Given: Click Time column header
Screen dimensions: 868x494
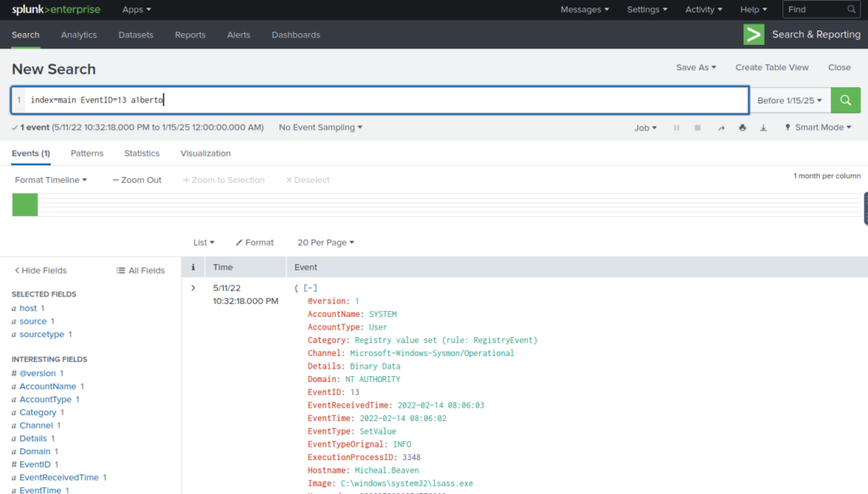Looking at the screenshot, I should coord(223,267).
